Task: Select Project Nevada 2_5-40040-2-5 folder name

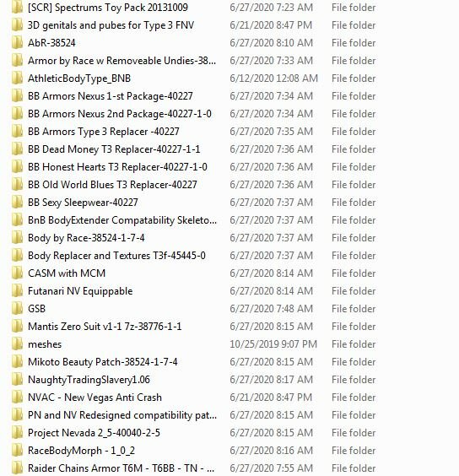Action: click(94, 433)
